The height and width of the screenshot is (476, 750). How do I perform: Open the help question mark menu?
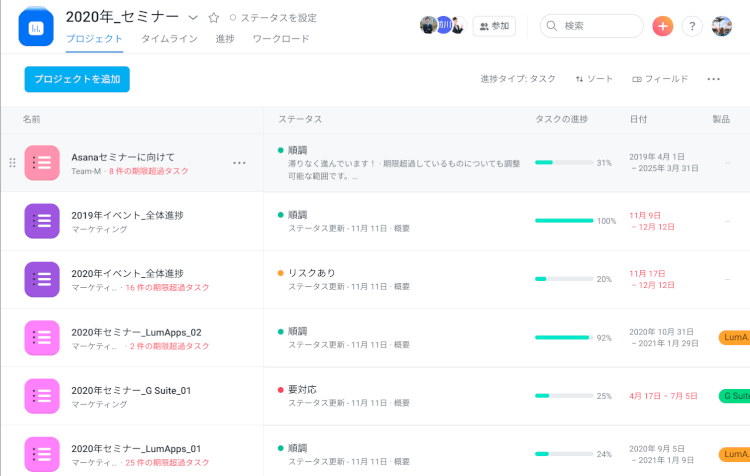coord(692,26)
